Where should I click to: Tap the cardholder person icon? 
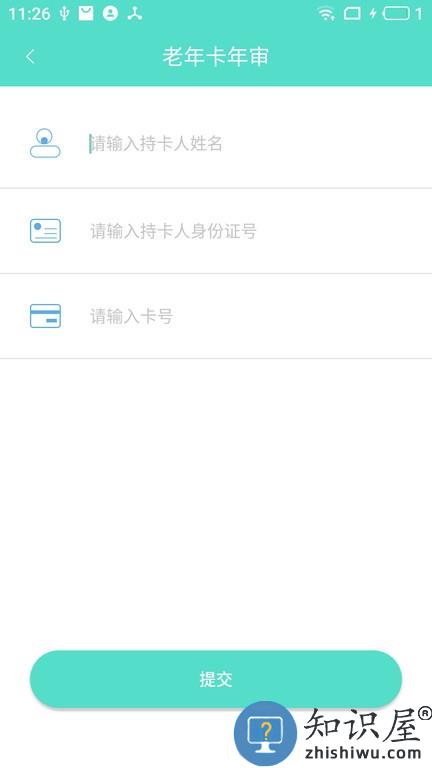pos(45,143)
